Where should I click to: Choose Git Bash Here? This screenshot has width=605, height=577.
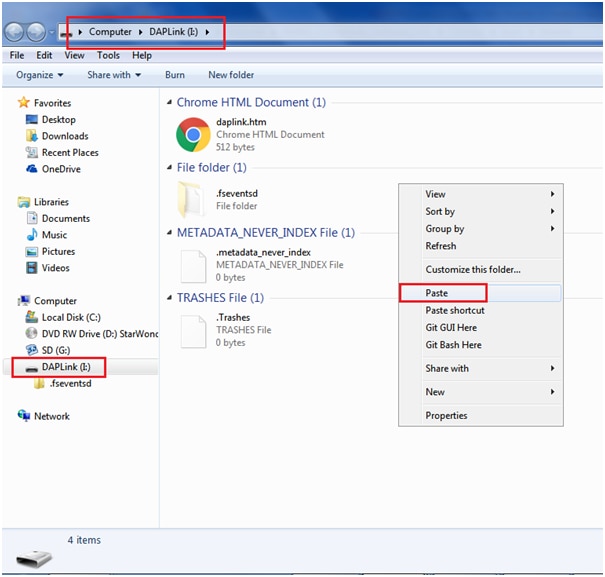point(481,345)
